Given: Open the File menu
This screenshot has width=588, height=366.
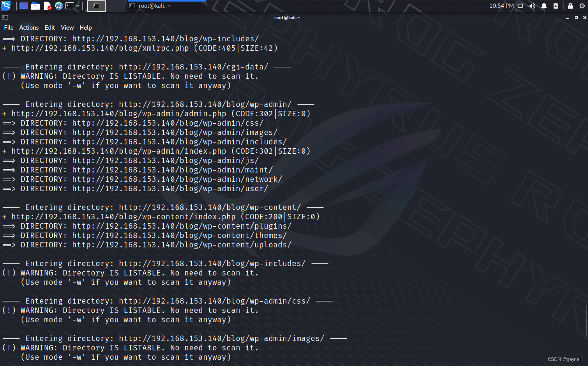Looking at the screenshot, I should [x=9, y=28].
